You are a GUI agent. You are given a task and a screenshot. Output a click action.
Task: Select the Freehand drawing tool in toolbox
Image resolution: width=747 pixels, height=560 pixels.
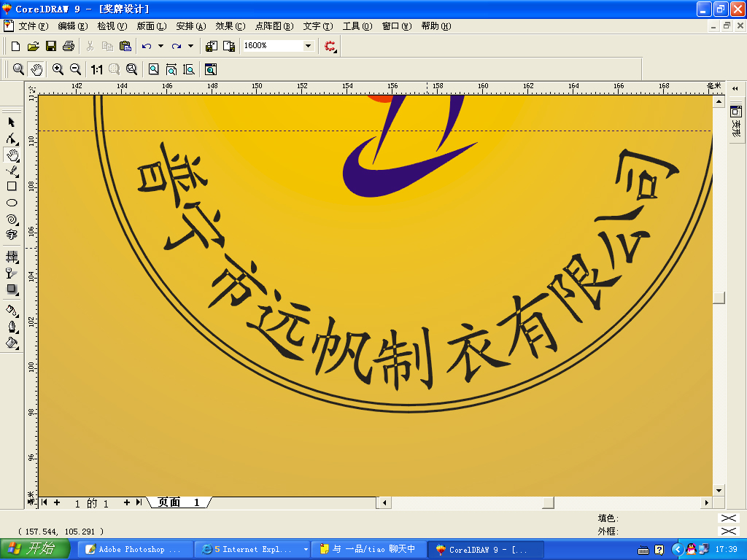tap(12, 171)
